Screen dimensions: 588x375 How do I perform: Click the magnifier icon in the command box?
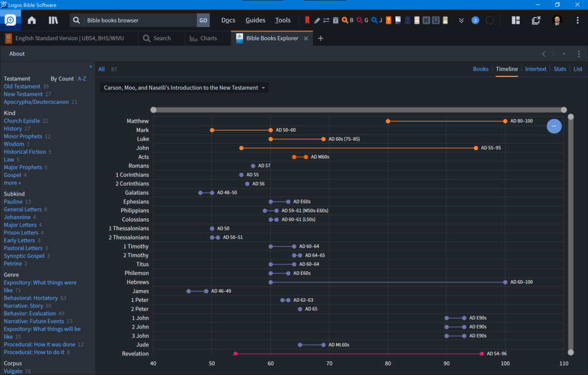[x=76, y=20]
